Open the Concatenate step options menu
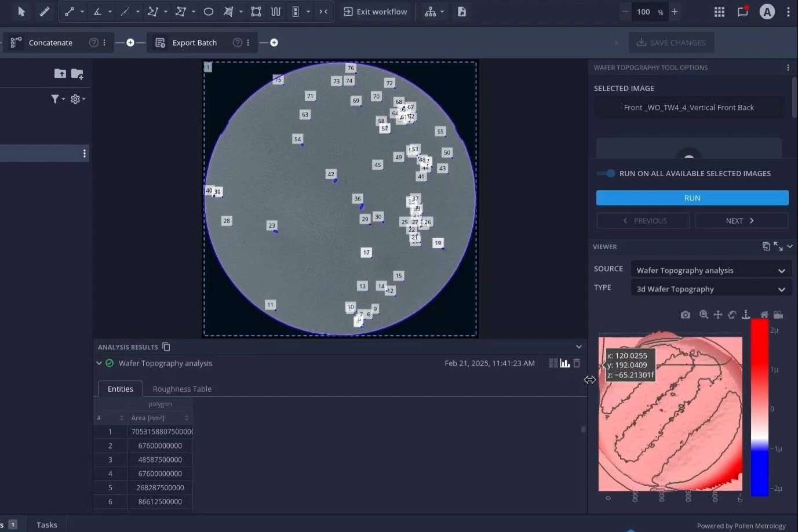This screenshot has width=798, height=532. 104,42
